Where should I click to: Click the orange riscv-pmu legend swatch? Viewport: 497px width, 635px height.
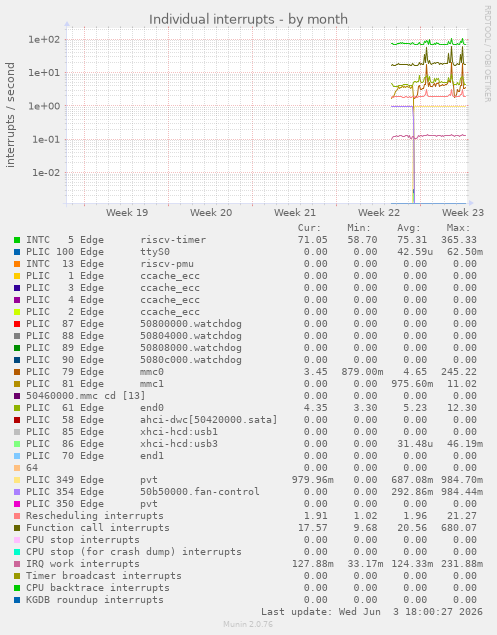point(17,264)
